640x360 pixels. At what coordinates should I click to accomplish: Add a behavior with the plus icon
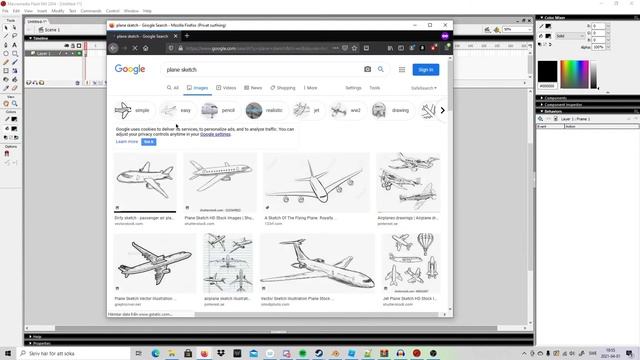(540, 119)
